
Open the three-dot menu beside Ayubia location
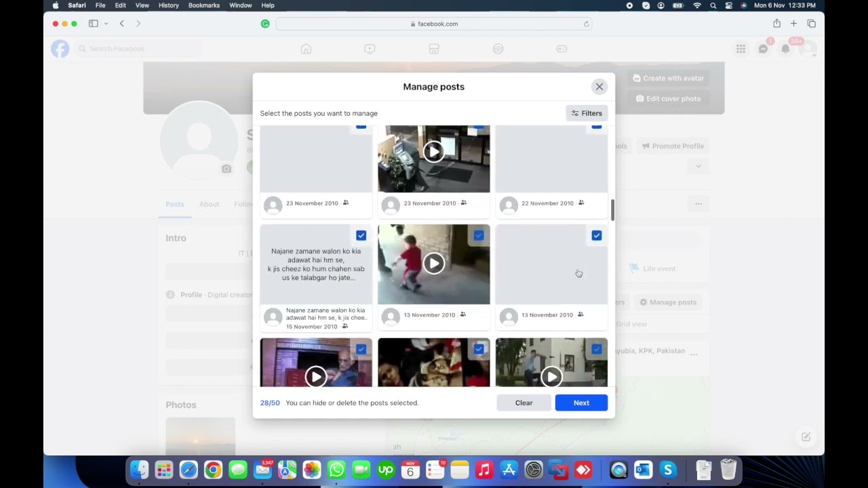pos(694,354)
